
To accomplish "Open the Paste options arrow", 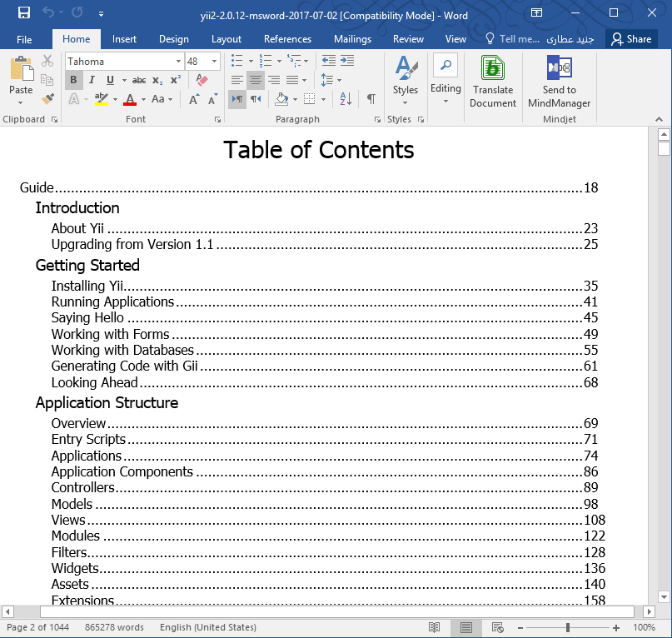I will [x=21, y=103].
